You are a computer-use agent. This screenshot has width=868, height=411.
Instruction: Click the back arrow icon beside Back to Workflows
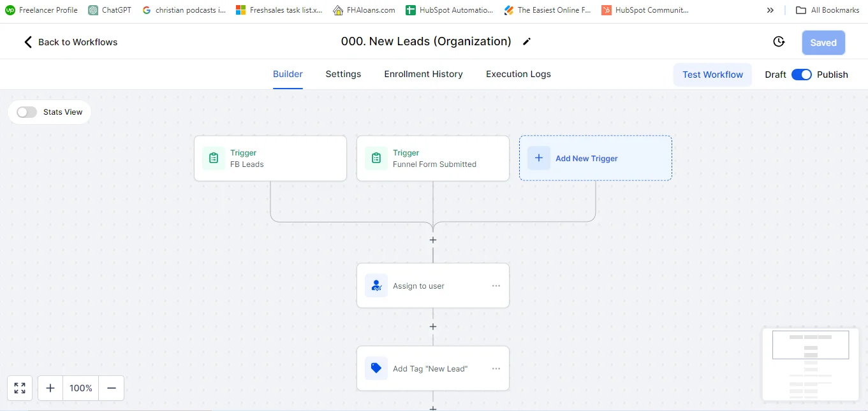click(x=27, y=42)
